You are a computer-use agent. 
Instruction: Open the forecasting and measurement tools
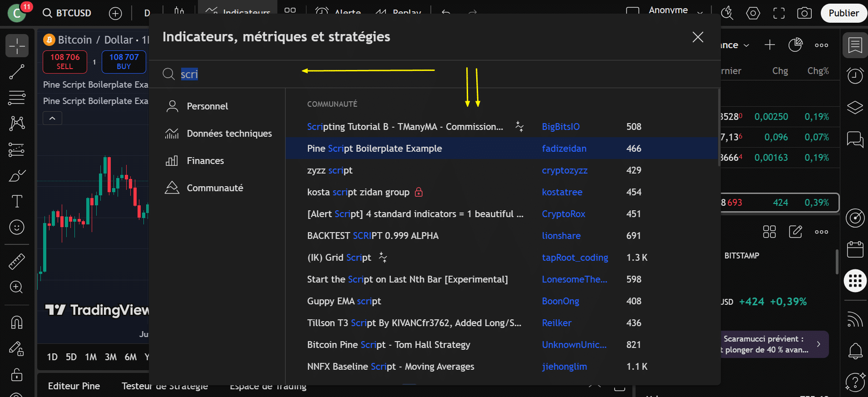17,149
